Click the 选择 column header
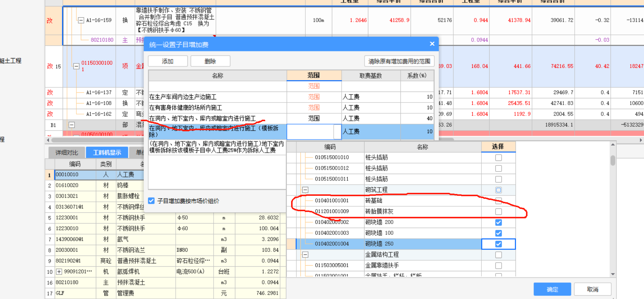Image resolution: width=644 pixels, height=299 pixels. tap(498, 147)
